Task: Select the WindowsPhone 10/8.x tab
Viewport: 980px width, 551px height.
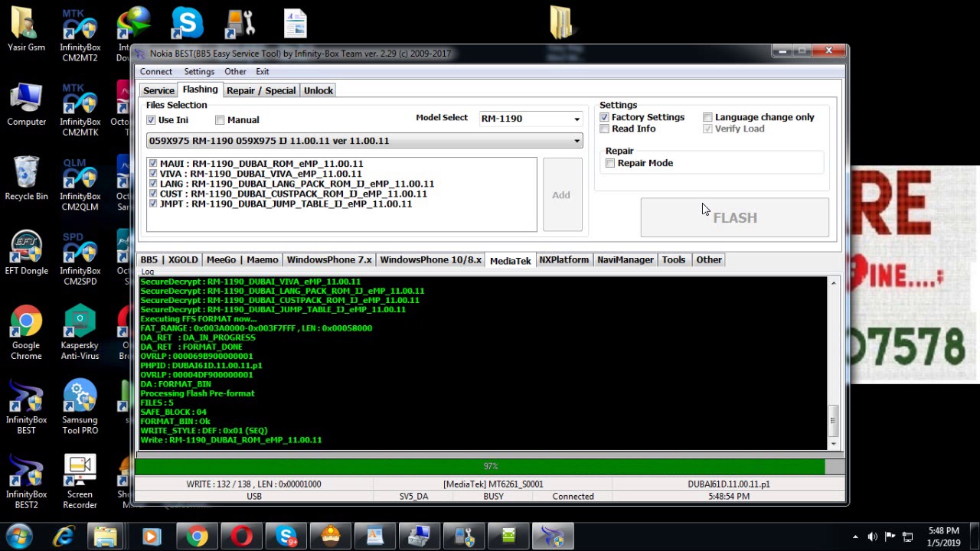Action: coord(431,260)
